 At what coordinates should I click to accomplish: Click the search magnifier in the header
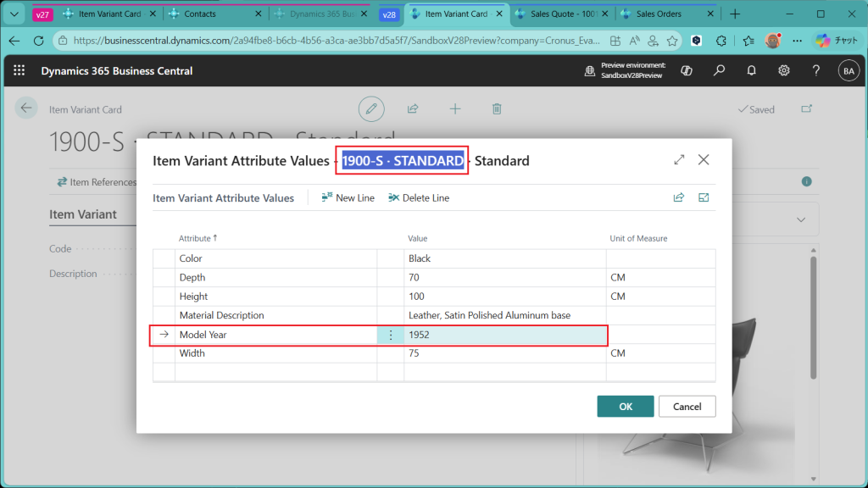pos(719,71)
